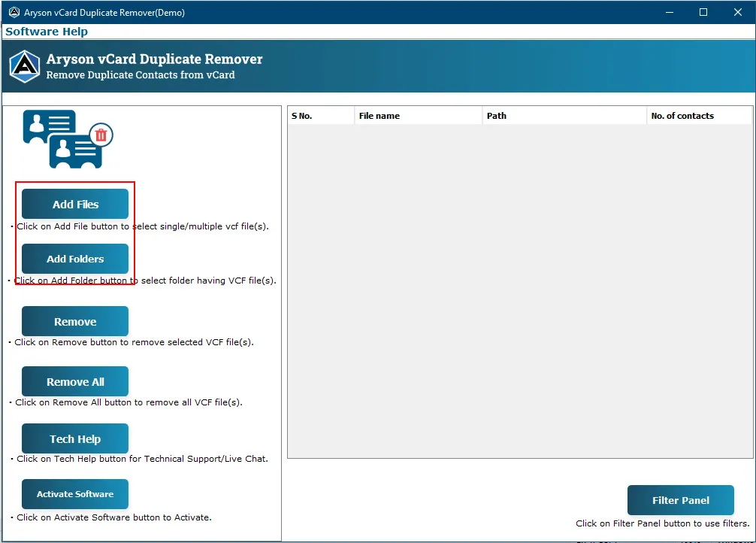The width and height of the screenshot is (756, 543).
Task: Click text 'Click on Remove button to remove selected'
Action: click(x=108, y=342)
